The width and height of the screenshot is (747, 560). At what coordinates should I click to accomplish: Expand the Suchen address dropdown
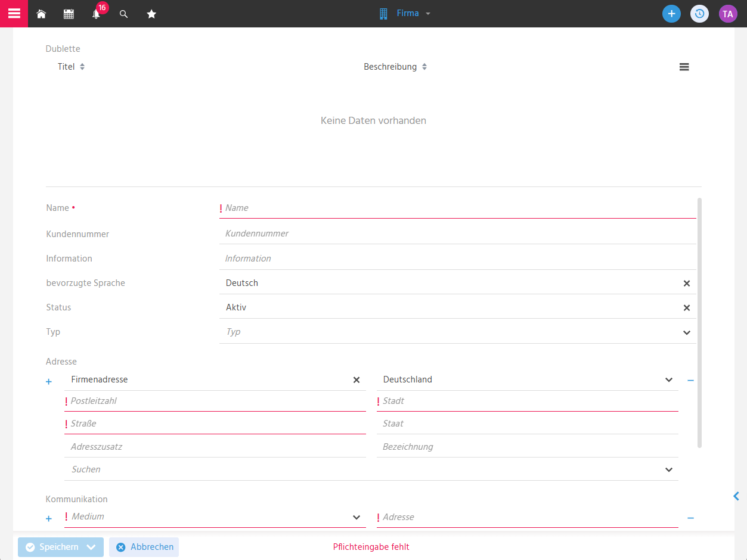click(x=669, y=470)
